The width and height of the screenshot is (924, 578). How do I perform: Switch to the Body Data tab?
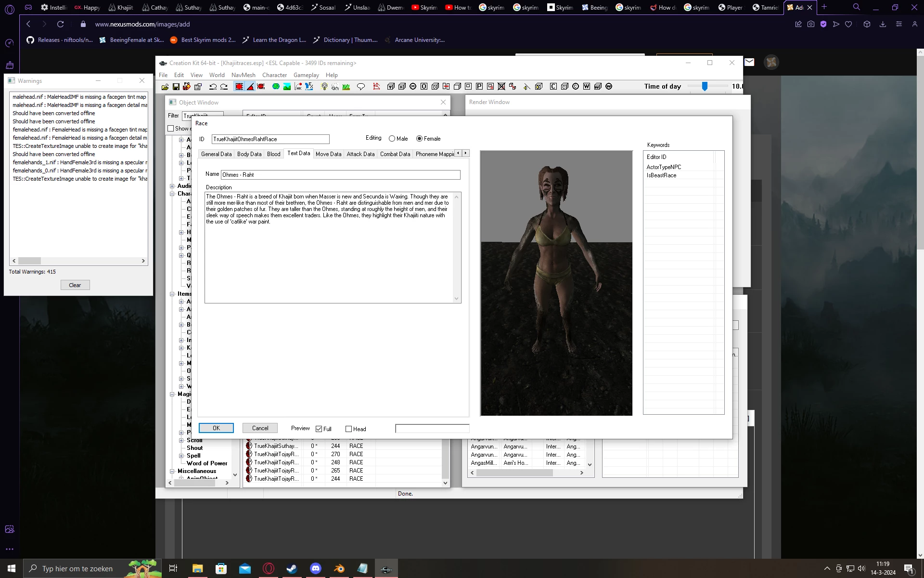pos(249,154)
